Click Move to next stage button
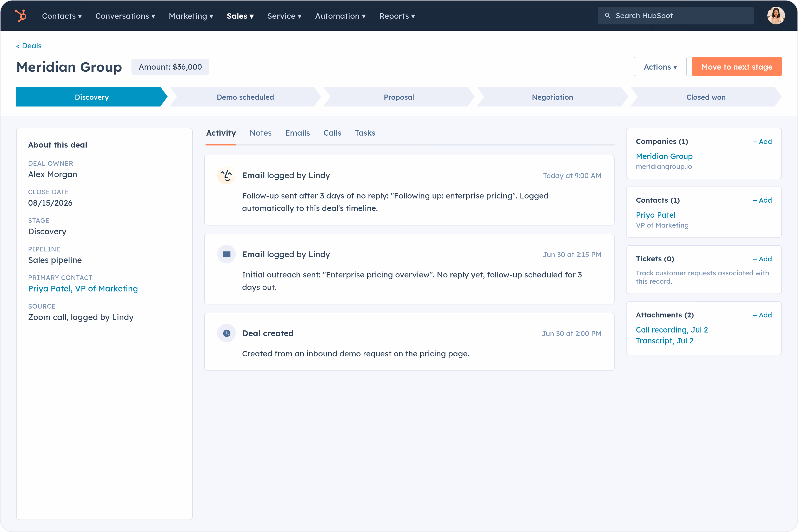The height and width of the screenshot is (532, 798). pyautogui.click(x=737, y=67)
